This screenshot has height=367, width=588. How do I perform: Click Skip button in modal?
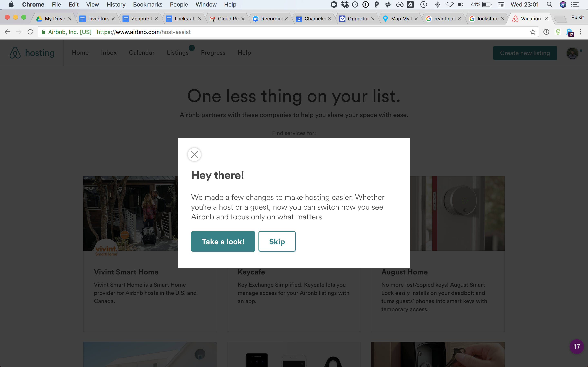click(x=277, y=241)
